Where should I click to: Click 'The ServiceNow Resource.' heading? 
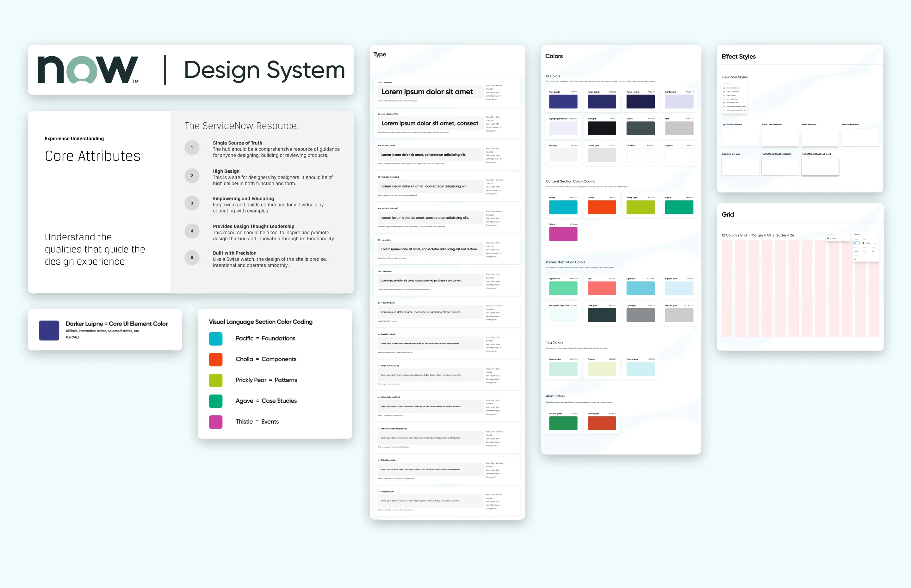(x=241, y=126)
